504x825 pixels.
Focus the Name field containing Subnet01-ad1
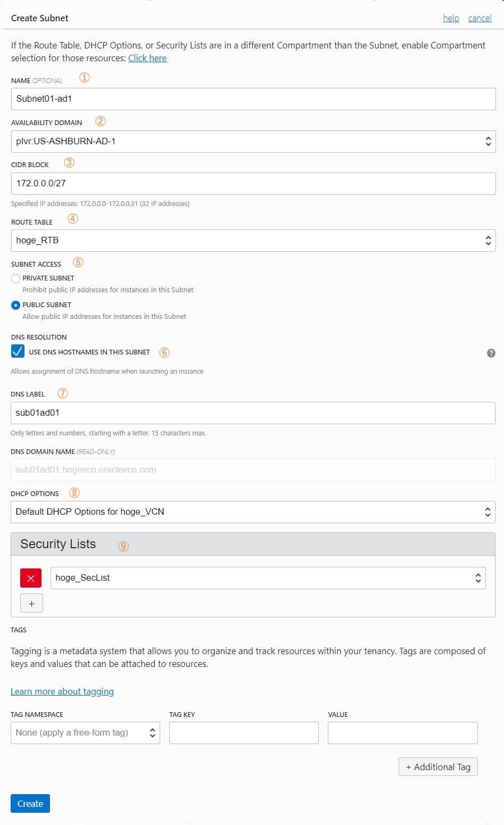[253, 99]
